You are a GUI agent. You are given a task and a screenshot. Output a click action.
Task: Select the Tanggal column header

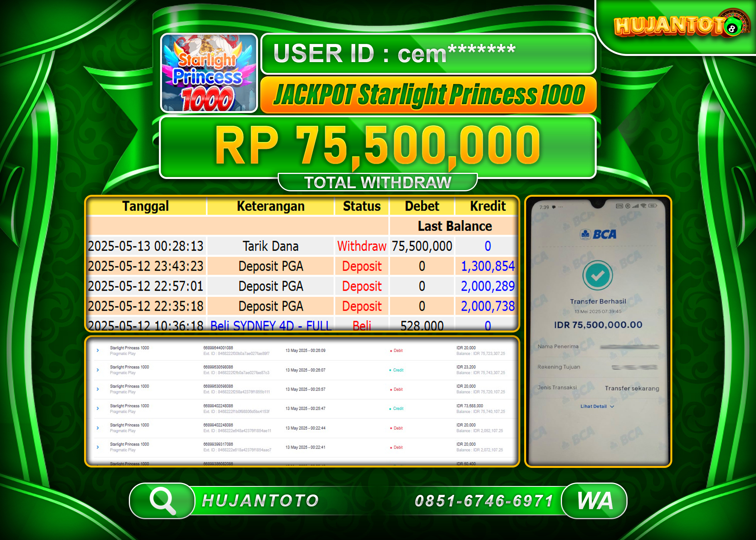(x=146, y=206)
